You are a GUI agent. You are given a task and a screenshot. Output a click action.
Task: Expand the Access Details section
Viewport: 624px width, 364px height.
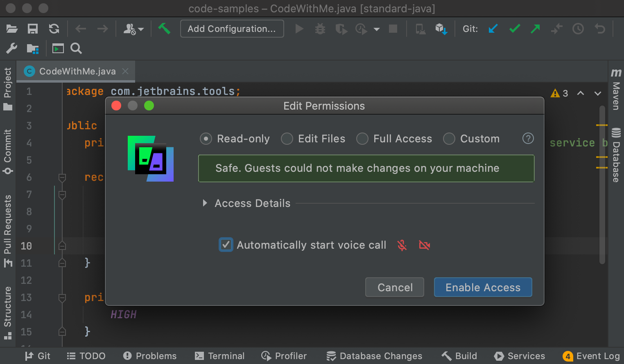coord(205,203)
